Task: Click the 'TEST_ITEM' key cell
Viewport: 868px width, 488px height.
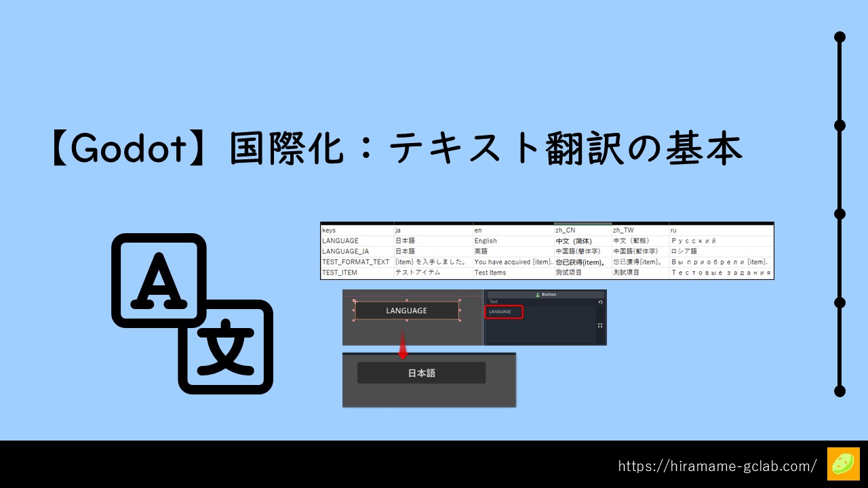Action: point(357,272)
